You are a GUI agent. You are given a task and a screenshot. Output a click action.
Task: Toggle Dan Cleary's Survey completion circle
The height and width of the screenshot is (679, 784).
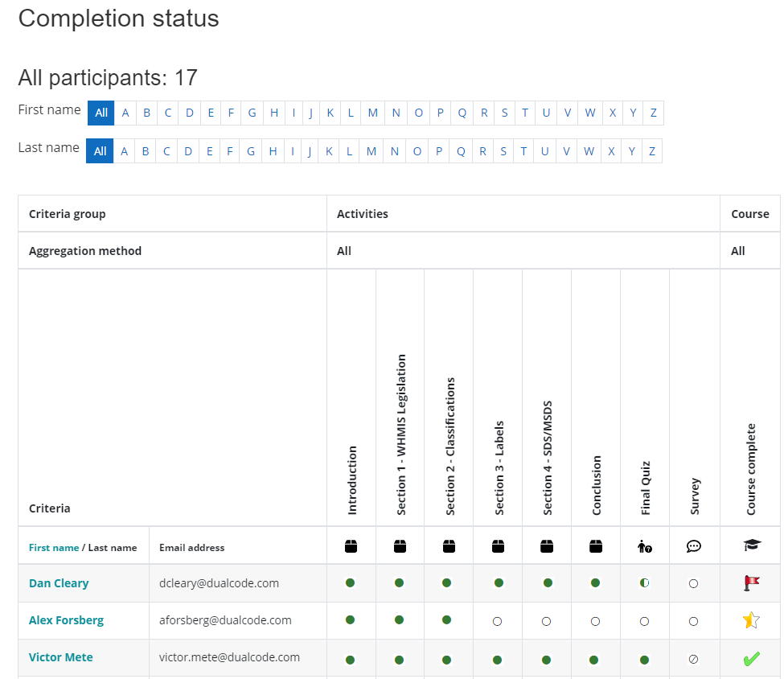(x=693, y=583)
